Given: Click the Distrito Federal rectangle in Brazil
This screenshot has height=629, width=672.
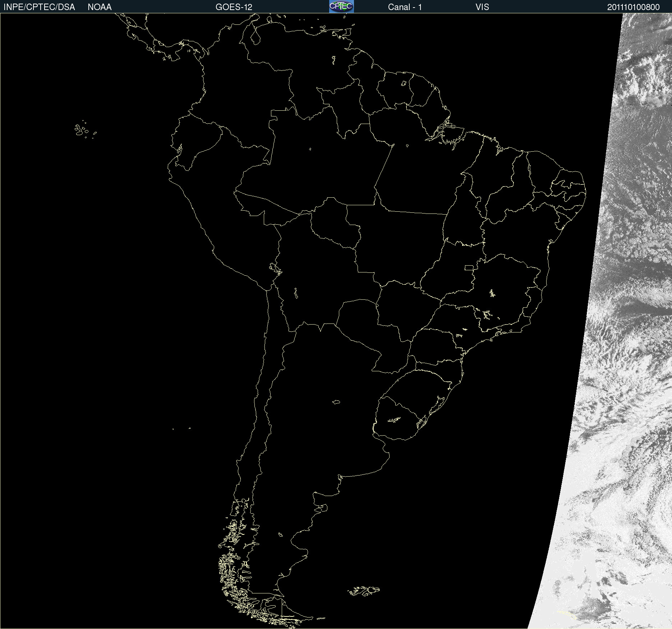Looking at the screenshot, I should [x=469, y=267].
